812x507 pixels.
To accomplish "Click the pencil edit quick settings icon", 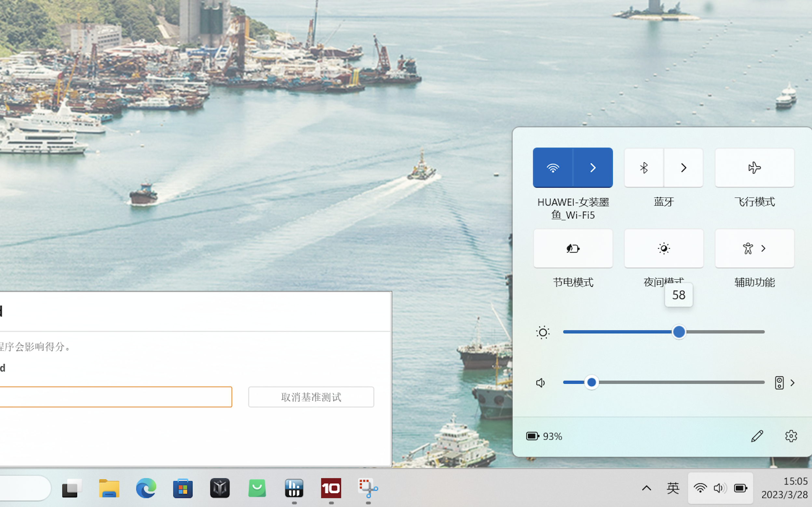I will (757, 436).
